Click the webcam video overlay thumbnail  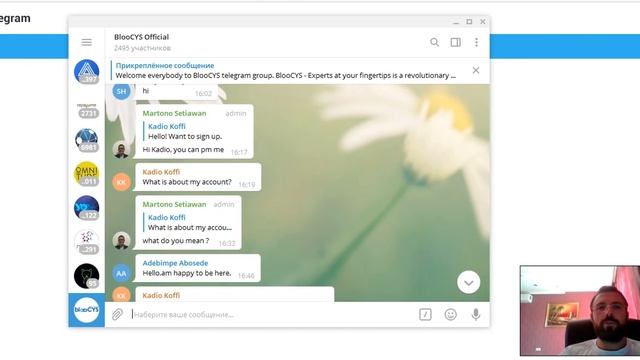pos(580,311)
